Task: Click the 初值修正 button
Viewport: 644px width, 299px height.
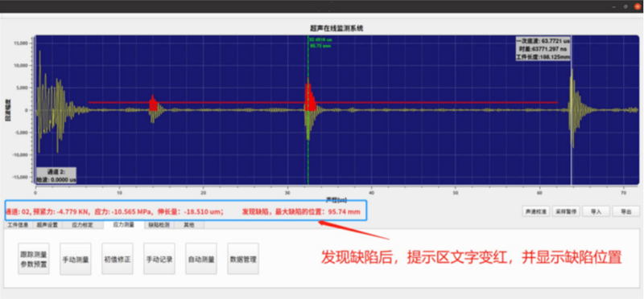Action: point(118,259)
